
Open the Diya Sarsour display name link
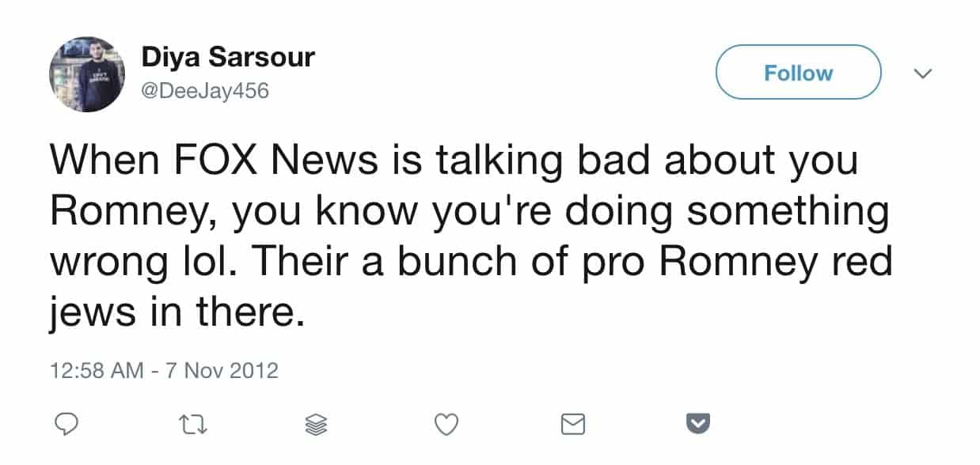228,57
